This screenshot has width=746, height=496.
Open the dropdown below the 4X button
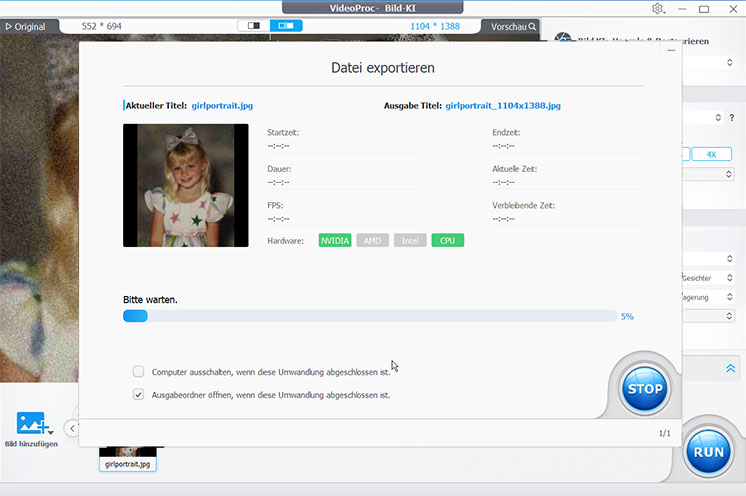click(x=728, y=175)
